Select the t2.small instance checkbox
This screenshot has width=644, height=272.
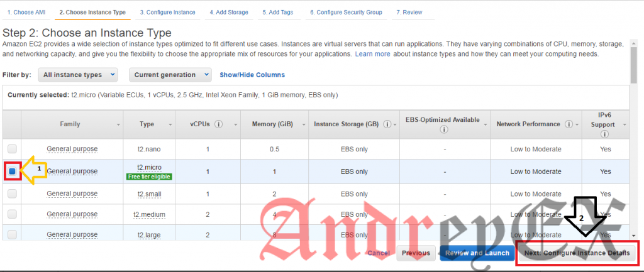point(13,193)
